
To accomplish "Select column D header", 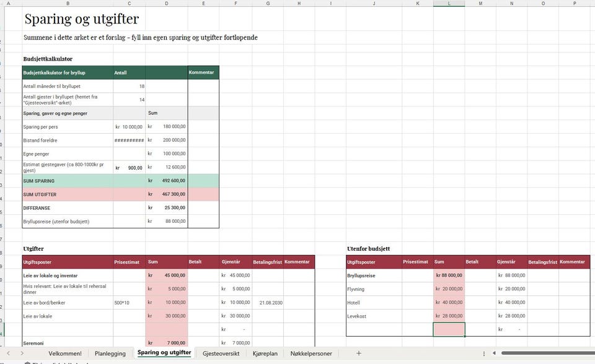I will 167,4.
